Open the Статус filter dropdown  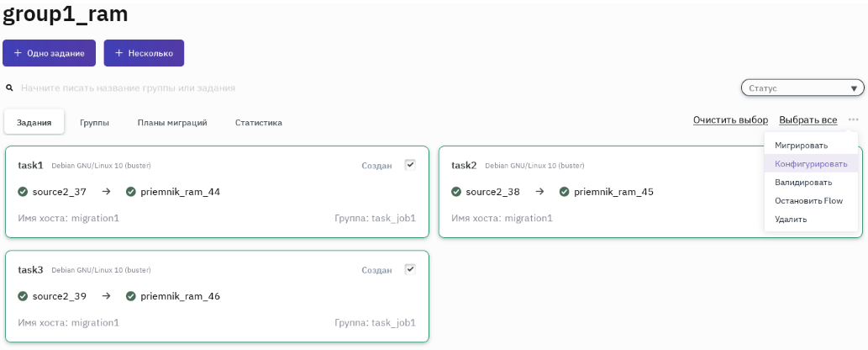pyautogui.click(x=802, y=87)
